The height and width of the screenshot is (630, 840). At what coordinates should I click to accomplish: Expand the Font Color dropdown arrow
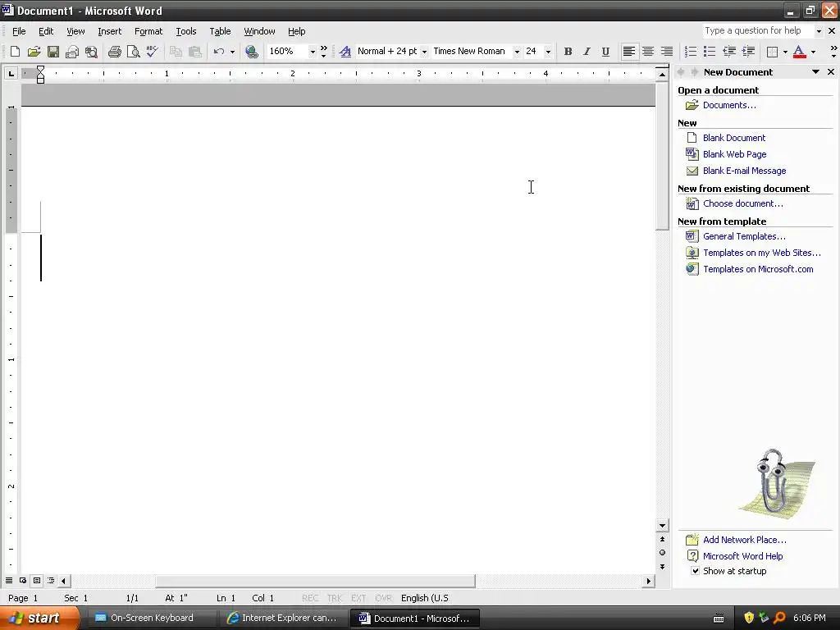813,52
